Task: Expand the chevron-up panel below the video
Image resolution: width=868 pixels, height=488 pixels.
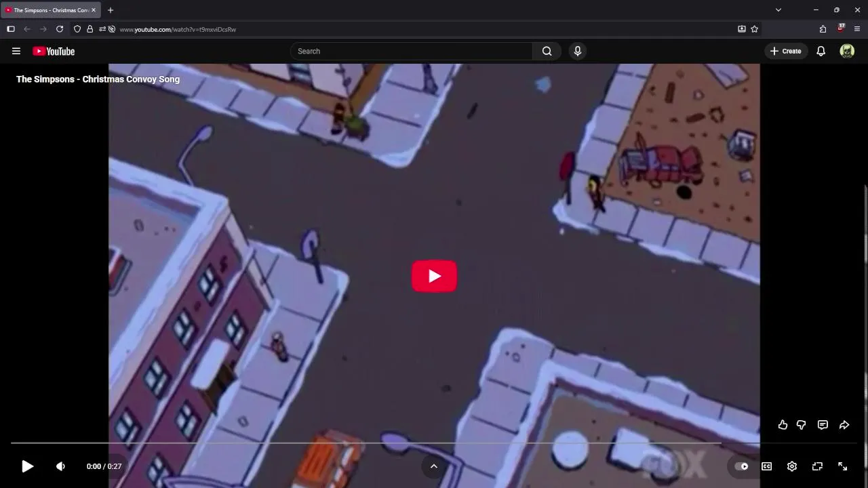Action: click(434, 466)
